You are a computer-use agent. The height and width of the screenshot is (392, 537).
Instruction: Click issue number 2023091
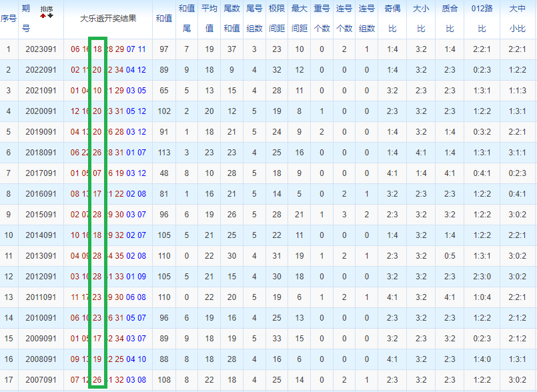[41, 49]
